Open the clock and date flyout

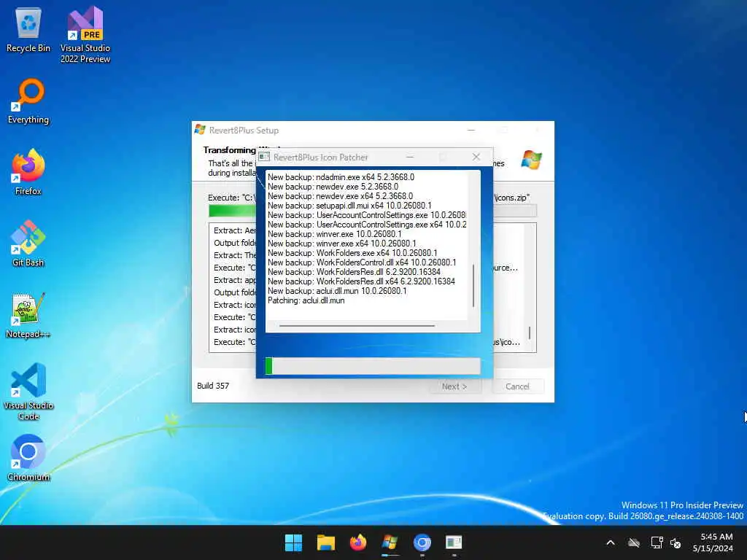pyautogui.click(x=713, y=542)
